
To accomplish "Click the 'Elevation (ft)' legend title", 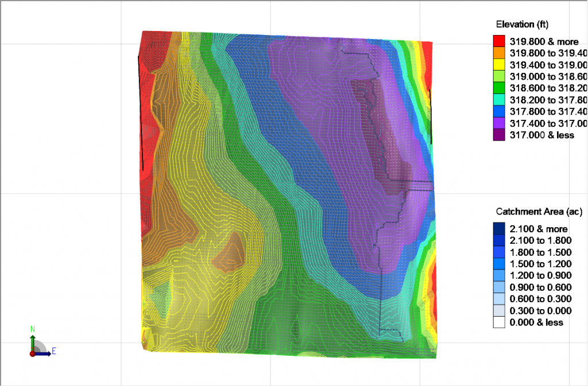I will 522,25.
